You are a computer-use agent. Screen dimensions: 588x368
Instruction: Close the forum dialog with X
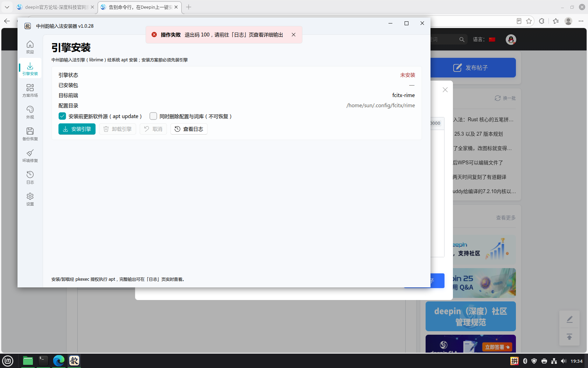[445, 90]
